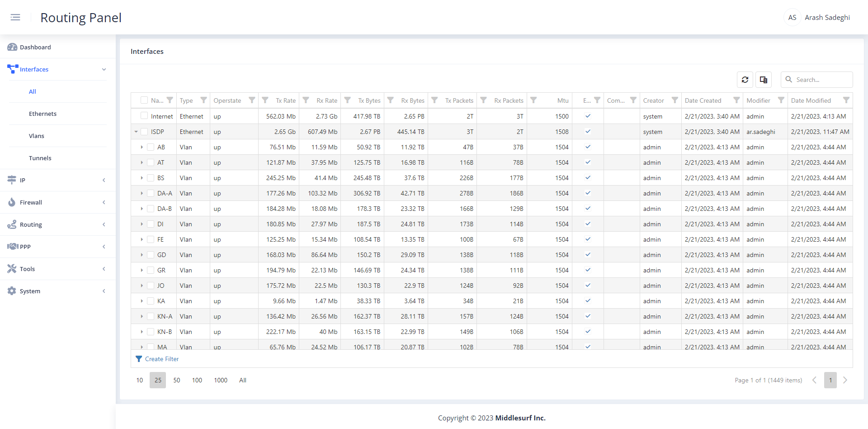Click the AS user avatar
The image size is (868, 429).
[x=792, y=18]
